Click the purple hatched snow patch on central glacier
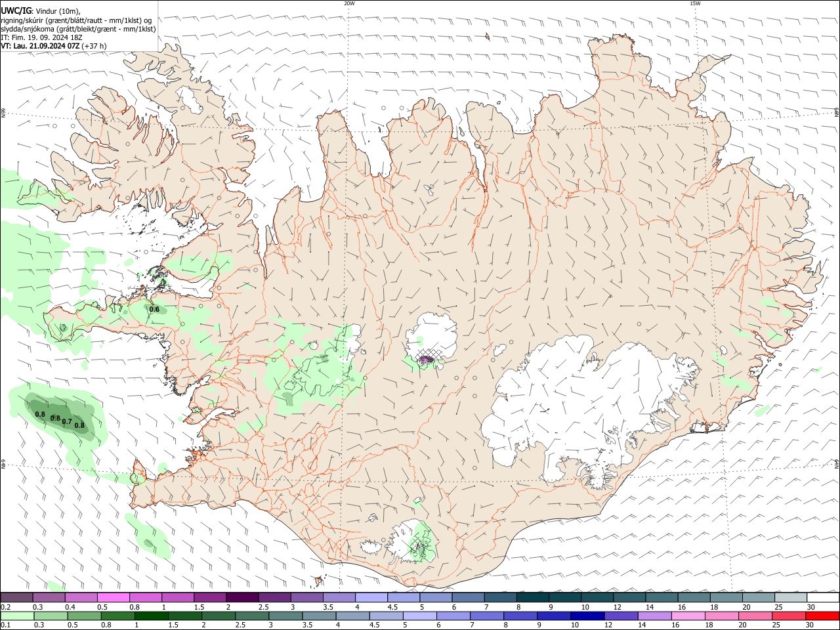This screenshot has width=840, height=630. pyautogui.click(x=427, y=359)
